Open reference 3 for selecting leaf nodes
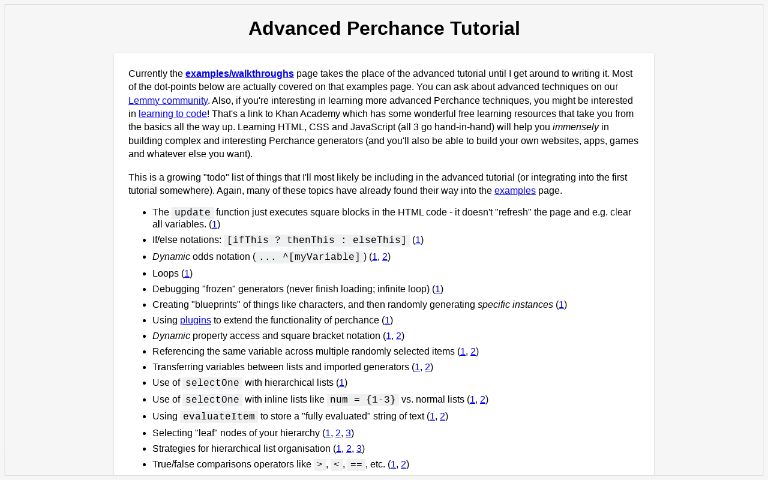This screenshot has width=768, height=480. point(348,433)
